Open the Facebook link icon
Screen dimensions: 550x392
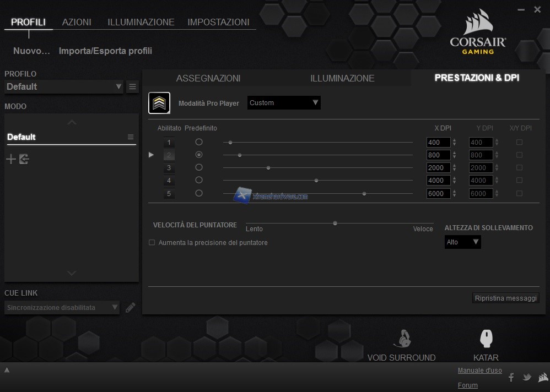(x=511, y=377)
